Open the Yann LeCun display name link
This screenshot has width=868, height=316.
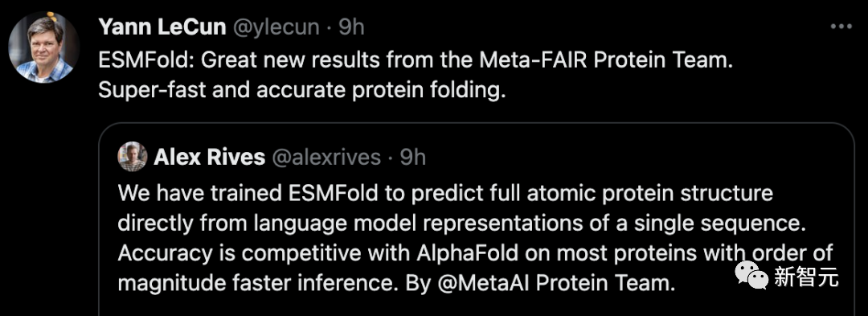coord(162,27)
